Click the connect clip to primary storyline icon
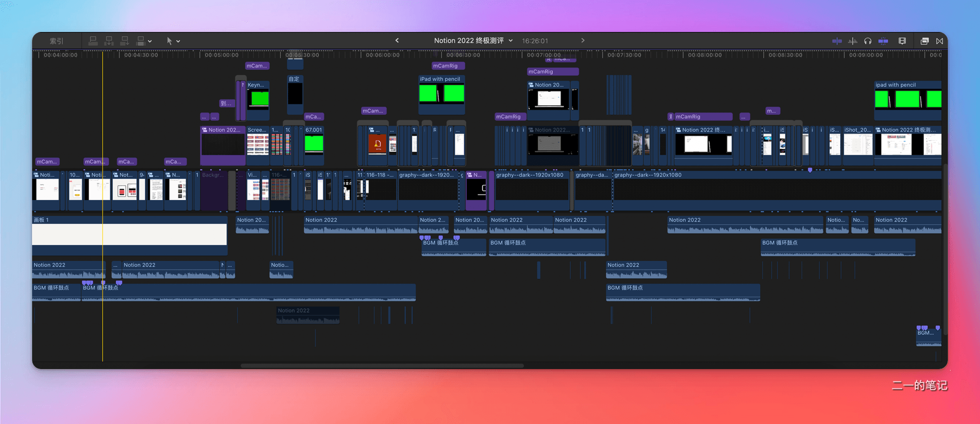The width and height of the screenshot is (980, 424). tap(93, 41)
